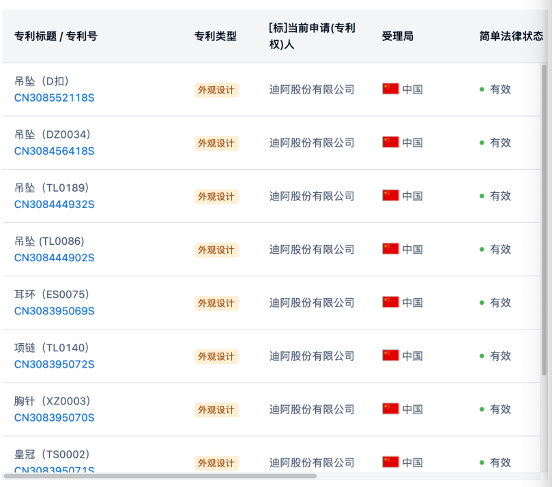
Task: Select title text 吊坠 (DZ0034)
Action: tap(52, 134)
